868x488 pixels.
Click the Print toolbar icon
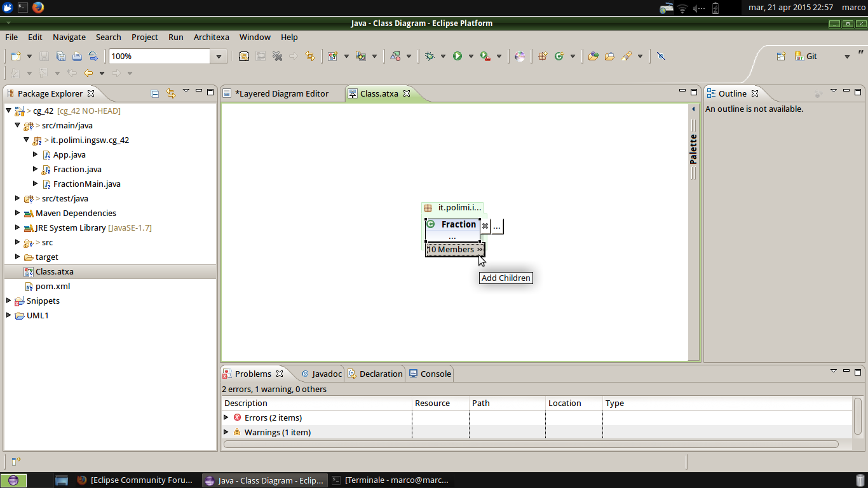pyautogui.click(x=77, y=56)
